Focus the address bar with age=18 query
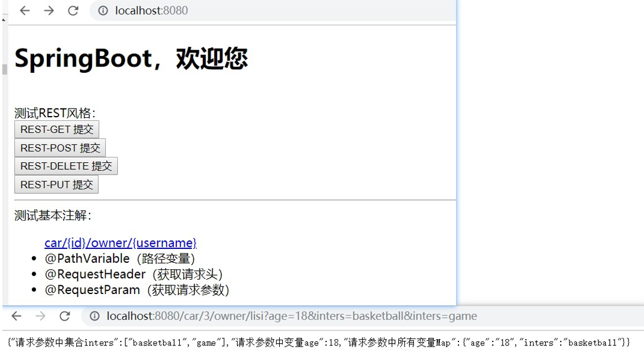This screenshot has width=644, height=357. [x=362, y=316]
